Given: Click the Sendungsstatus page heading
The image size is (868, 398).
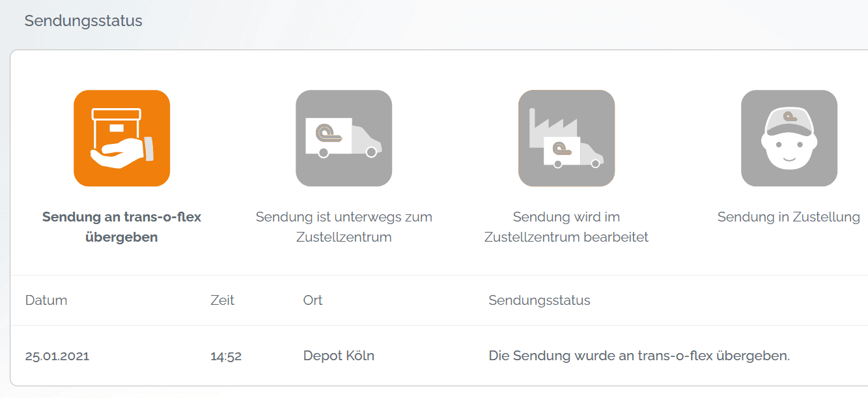Looking at the screenshot, I should (83, 21).
